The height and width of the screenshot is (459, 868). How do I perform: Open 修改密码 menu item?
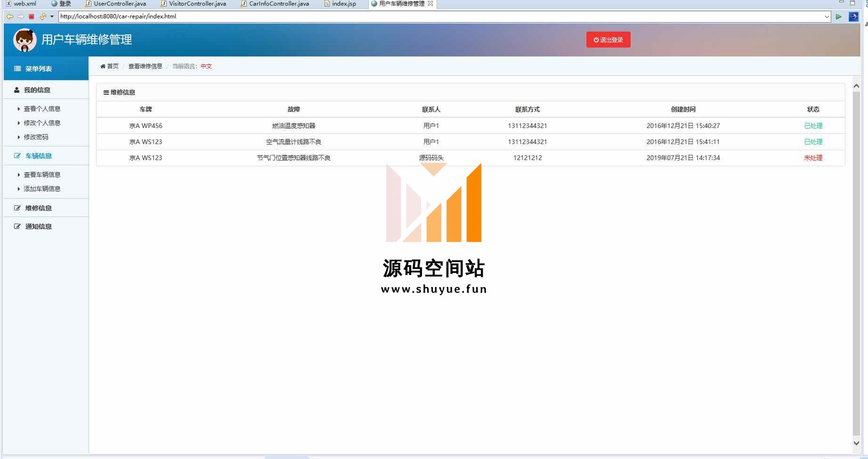coord(36,137)
